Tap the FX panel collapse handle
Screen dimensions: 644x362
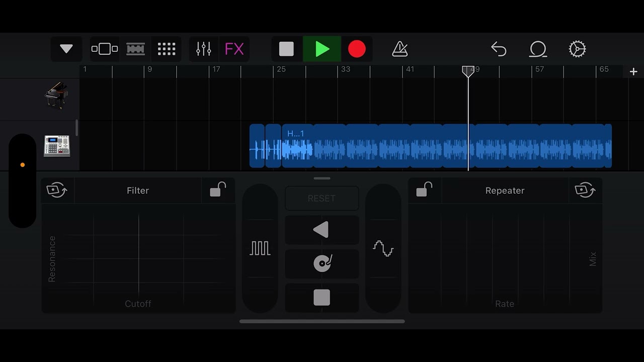(322, 178)
